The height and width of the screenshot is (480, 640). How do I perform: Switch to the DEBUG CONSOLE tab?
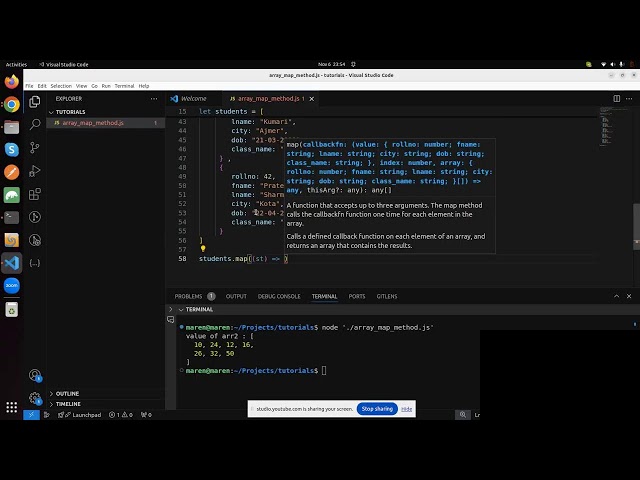(279, 296)
